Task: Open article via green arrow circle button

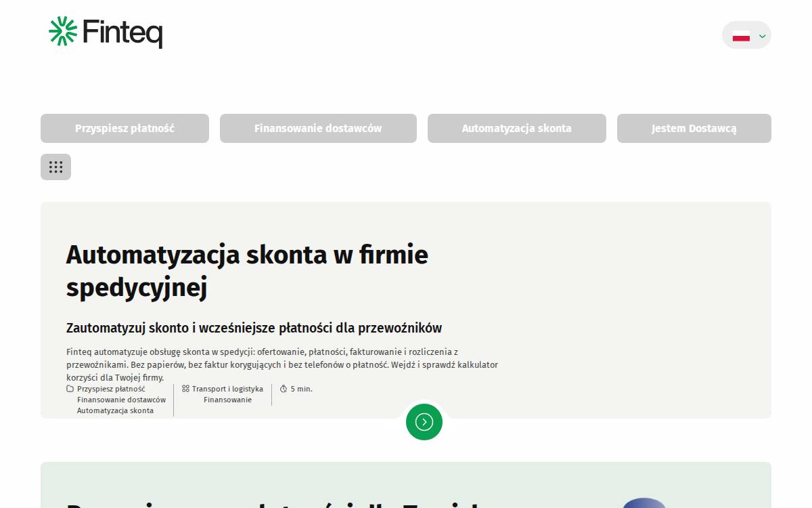Action: 424,422
